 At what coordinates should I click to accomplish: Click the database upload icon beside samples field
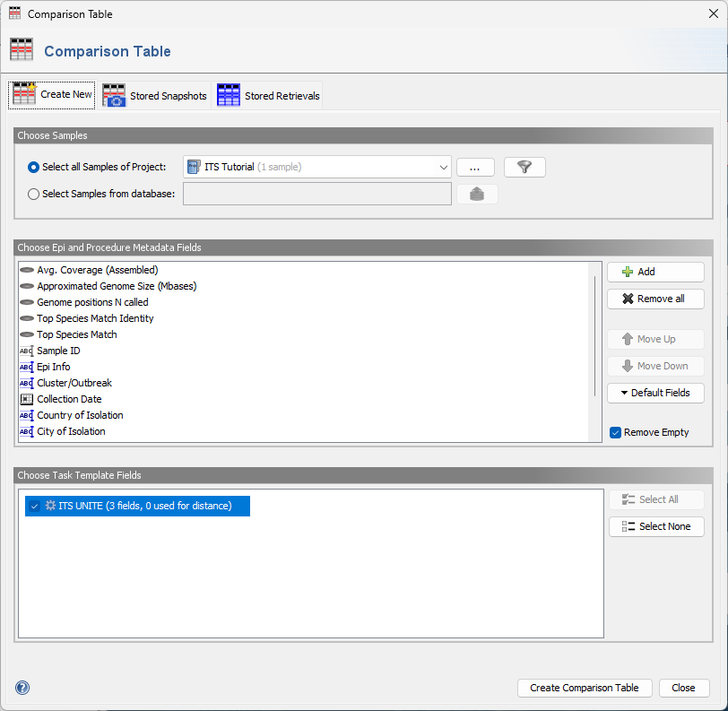(x=477, y=194)
